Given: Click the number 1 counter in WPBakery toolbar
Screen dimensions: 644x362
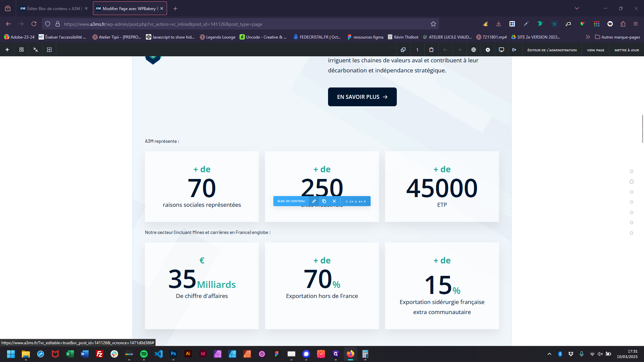Looking at the screenshot, I should pos(417,50).
